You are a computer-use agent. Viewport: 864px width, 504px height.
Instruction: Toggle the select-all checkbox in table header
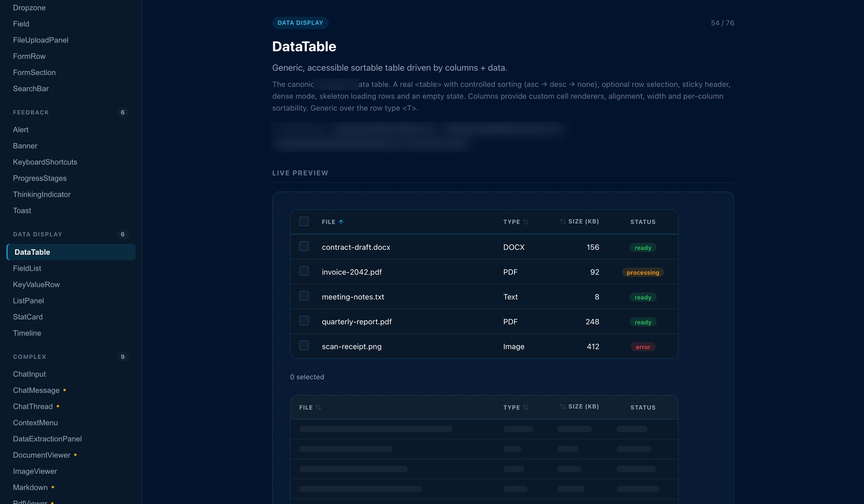(x=304, y=221)
